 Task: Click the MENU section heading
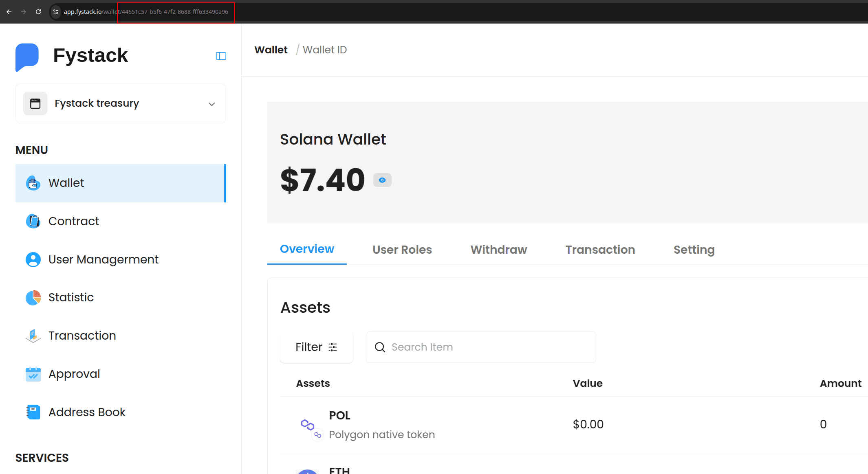(31, 150)
